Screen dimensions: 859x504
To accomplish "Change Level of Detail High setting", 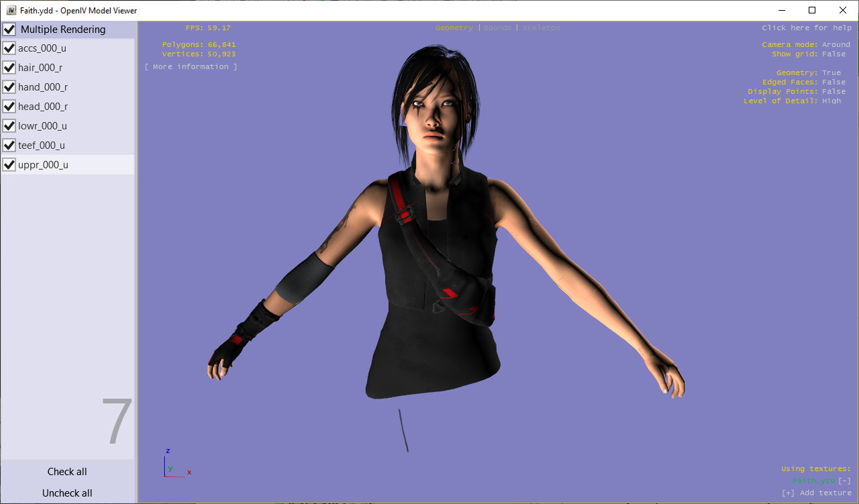I will tap(831, 101).
